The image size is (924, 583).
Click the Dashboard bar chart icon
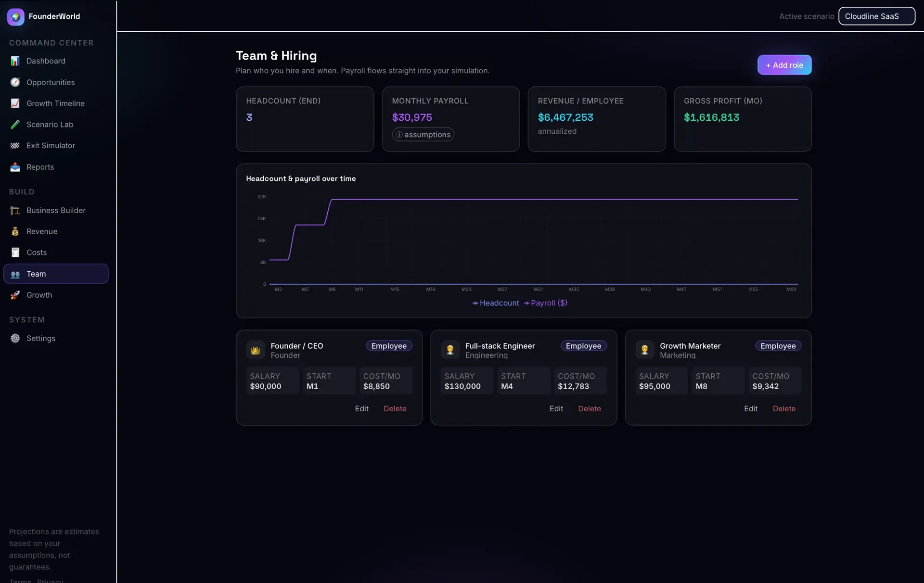click(x=15, y=61)
